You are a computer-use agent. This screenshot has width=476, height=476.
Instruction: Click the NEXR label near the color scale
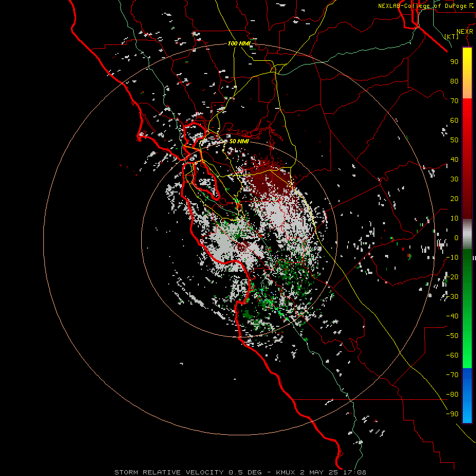click(x=465, y=32)
